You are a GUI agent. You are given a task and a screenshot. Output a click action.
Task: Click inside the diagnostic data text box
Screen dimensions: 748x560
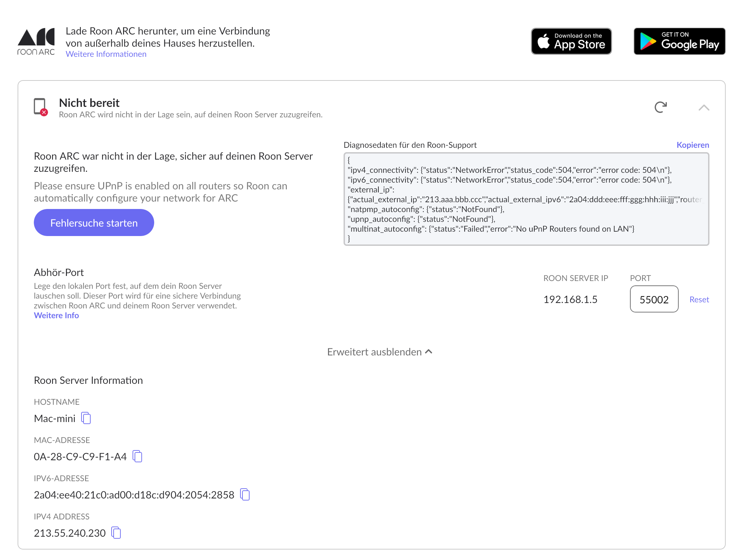pyautogui.click(x=526, y=199)
